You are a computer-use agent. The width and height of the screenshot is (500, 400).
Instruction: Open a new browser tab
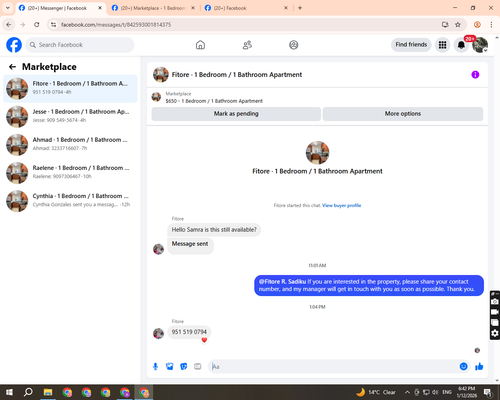pos(300,8)
